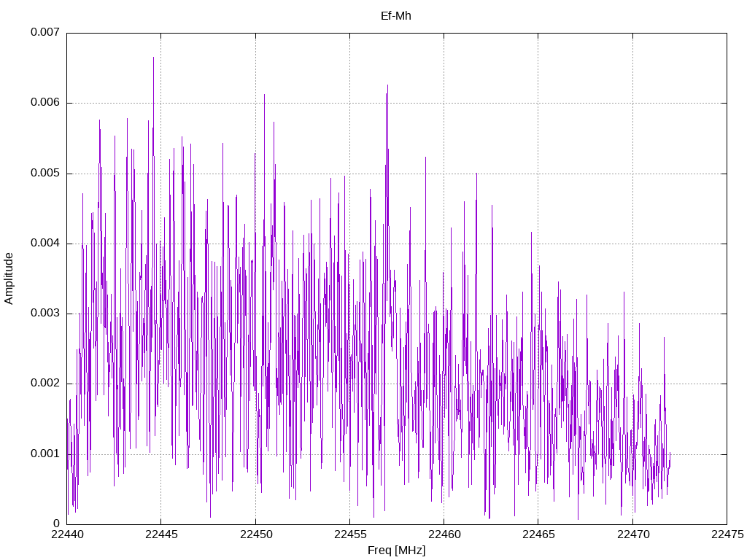The height and width of the screenshot is (560, 747).
Task: Click the x-axis tick label 22455
Action: (x=350, y=534)
